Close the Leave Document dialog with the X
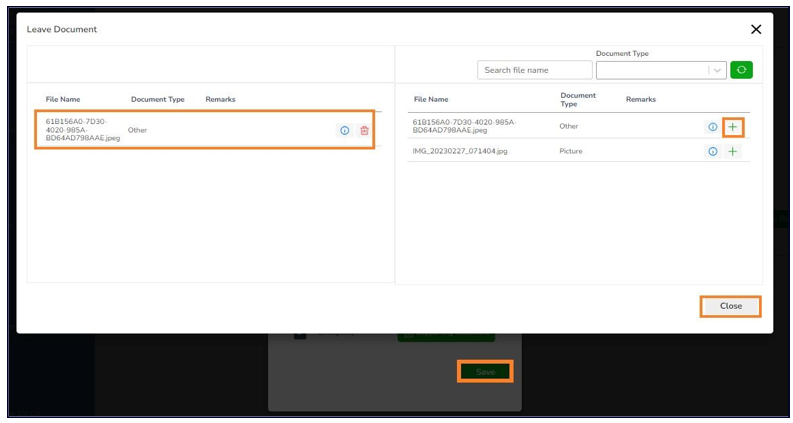Image resolution: width=793 pixels, height=423 pixels. coord(756,30)
